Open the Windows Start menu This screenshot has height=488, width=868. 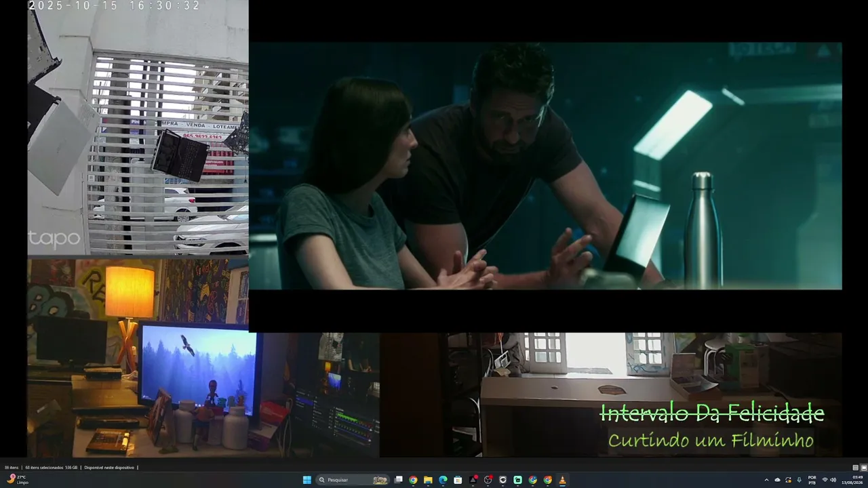coord(307,480)
